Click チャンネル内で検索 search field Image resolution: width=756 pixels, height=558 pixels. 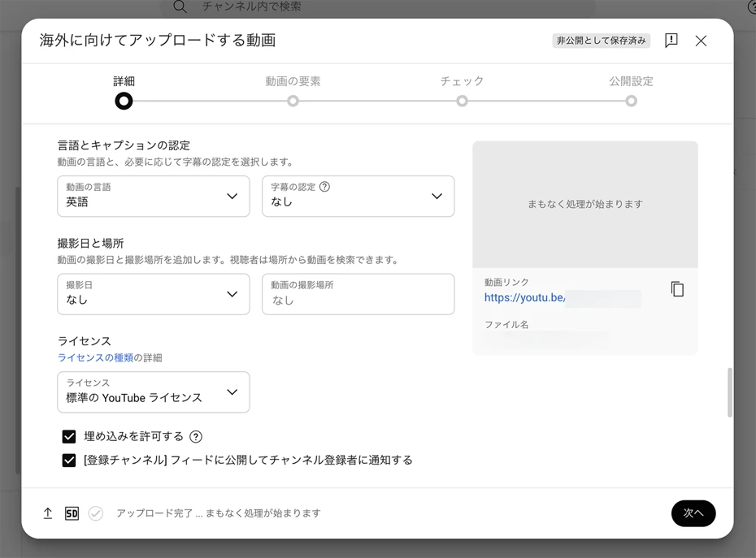(x=376, y=6)
